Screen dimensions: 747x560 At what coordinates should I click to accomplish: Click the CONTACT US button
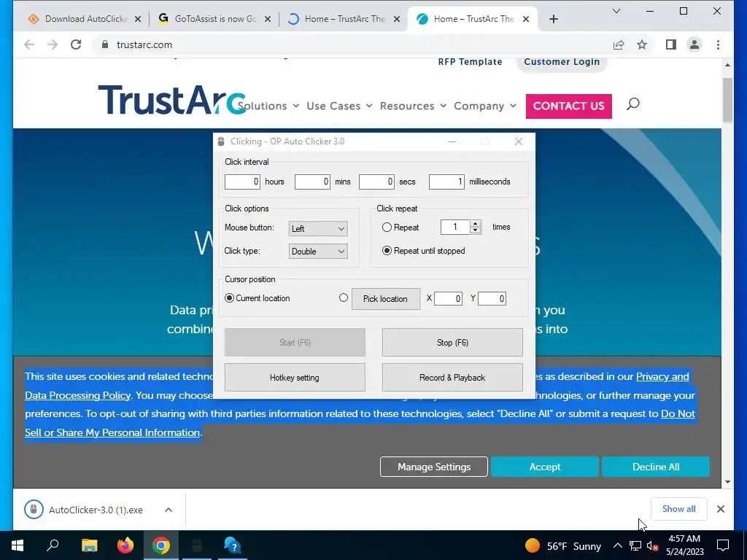coord(568,106)
